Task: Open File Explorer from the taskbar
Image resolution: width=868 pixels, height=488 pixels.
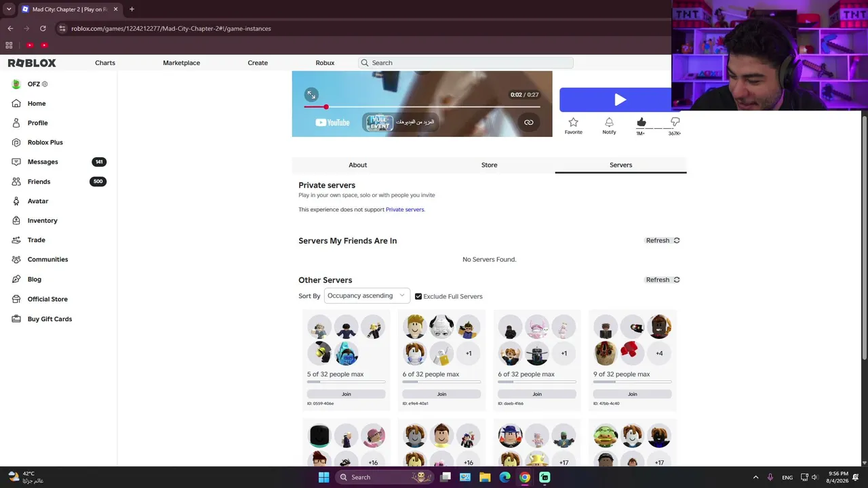Action: (x=485, y=477)
